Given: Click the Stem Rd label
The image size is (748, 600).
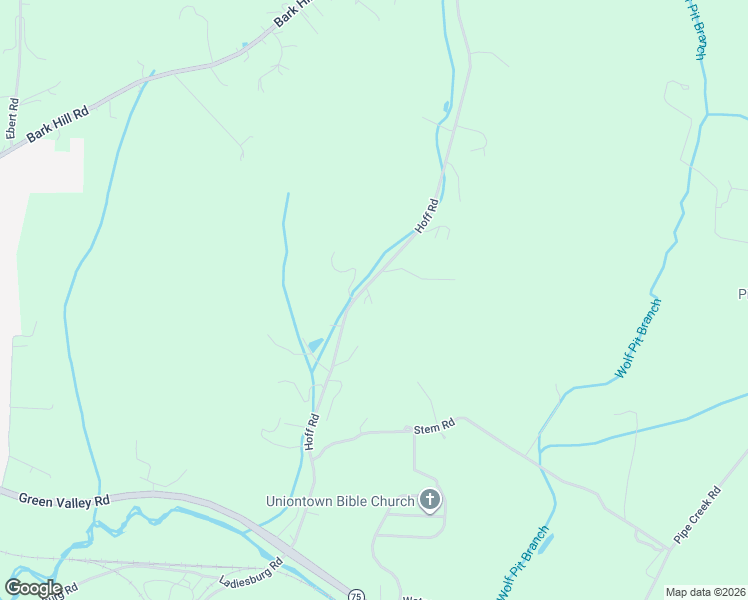Looking at the screenshot, I should pos(434,426).
